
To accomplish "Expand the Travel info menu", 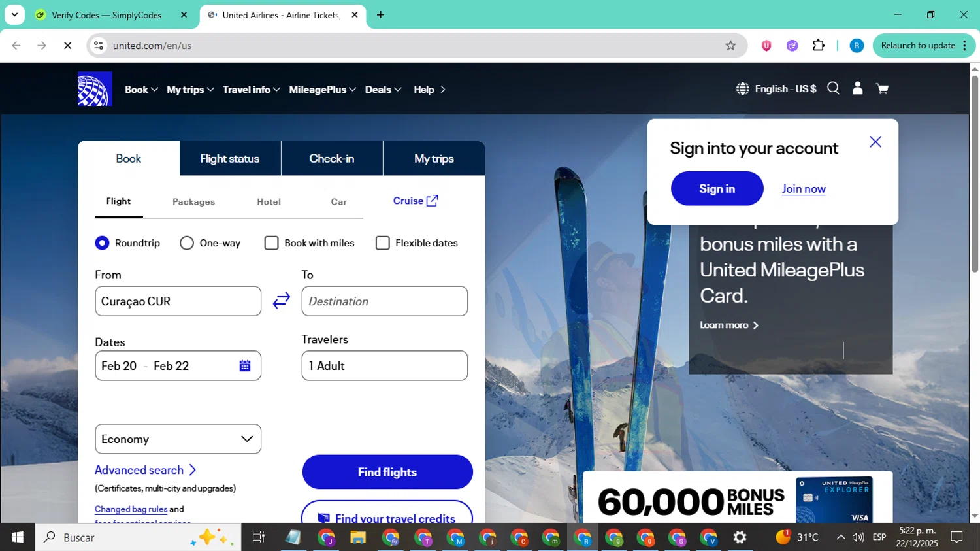I will click(252, 90).
